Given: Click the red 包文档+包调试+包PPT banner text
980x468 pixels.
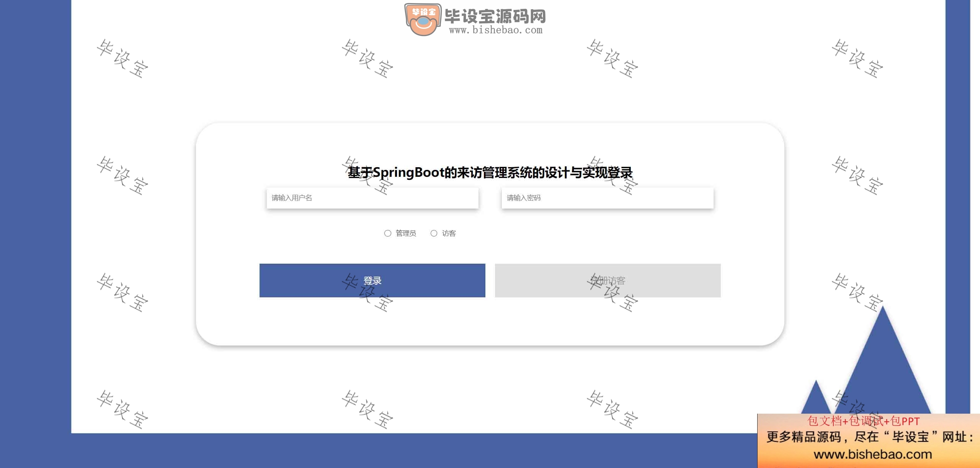Looking at the screenshot, I should (x=863, y=421).
